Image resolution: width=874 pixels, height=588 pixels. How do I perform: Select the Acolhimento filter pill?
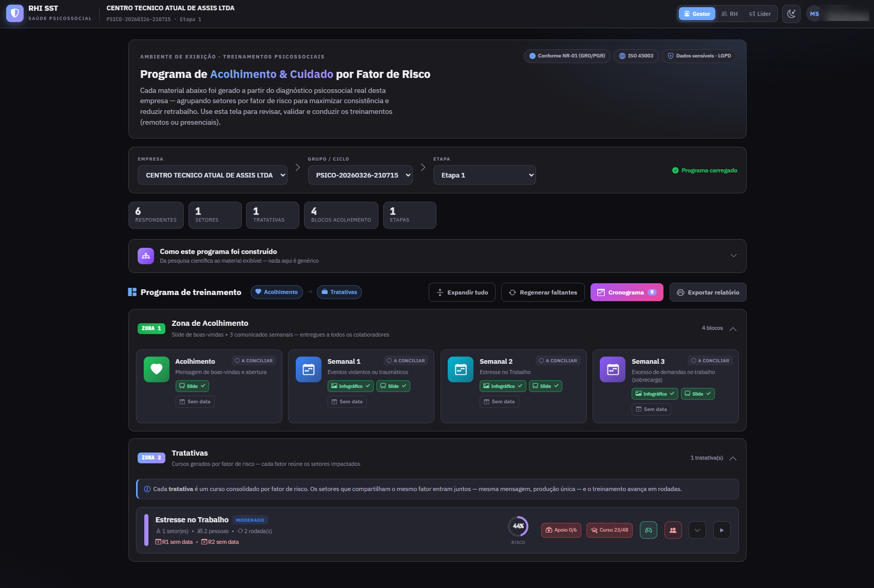tap(277, 292)
